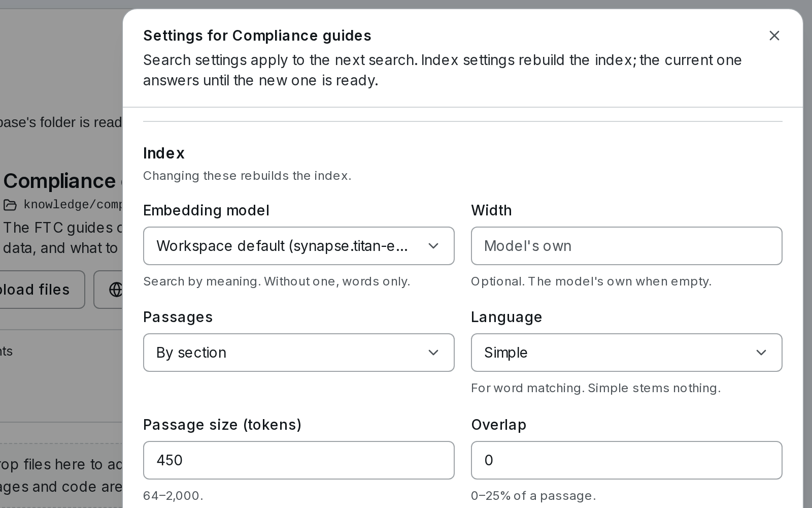Image resolution: width=812 pixels, height=508 pixels.
Task: Click the '64–2,000.' range hint
Action: (173, 496)
